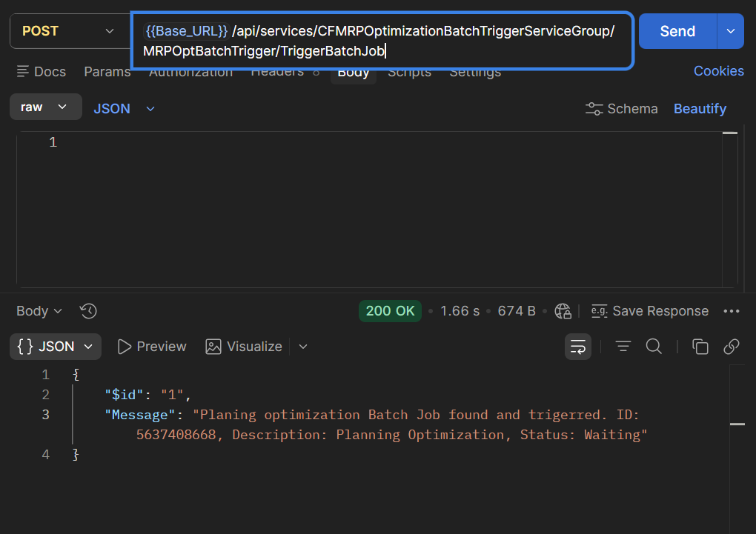Click the "$id" key in response
Viewport: 756px width, 534px height.
click(x=124, y=395)
